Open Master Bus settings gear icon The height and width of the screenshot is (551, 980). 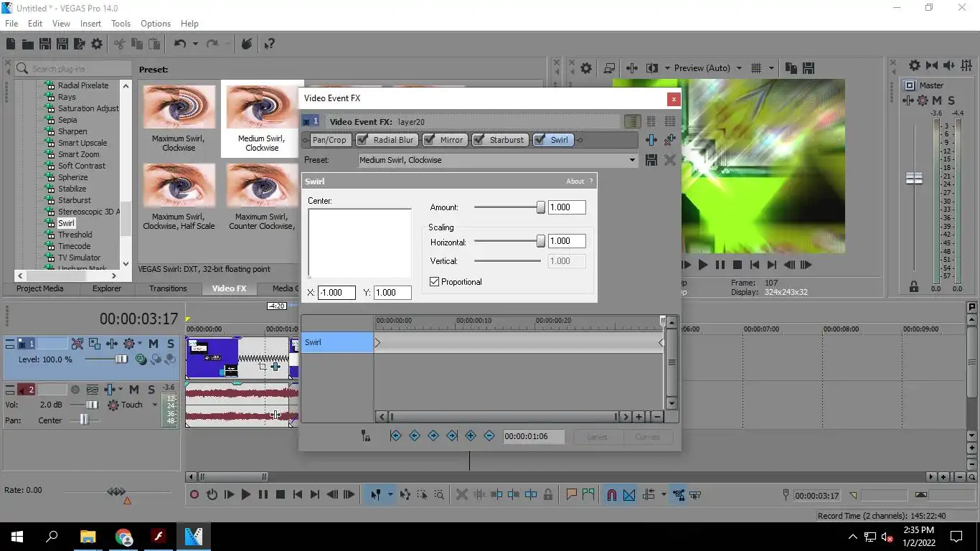[x=914, y=65]
